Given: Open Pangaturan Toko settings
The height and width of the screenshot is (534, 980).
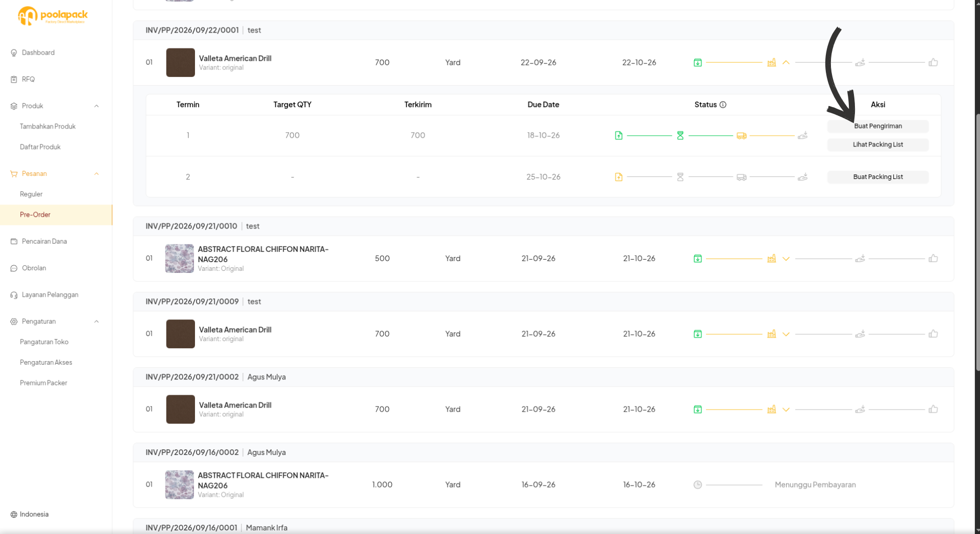Looking at the screenshot, I should point(44,342).
